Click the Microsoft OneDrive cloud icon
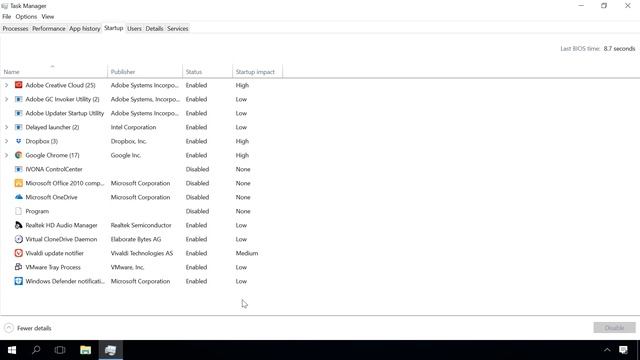The height and width of the screenshot is (360, 640). [18, 197]
